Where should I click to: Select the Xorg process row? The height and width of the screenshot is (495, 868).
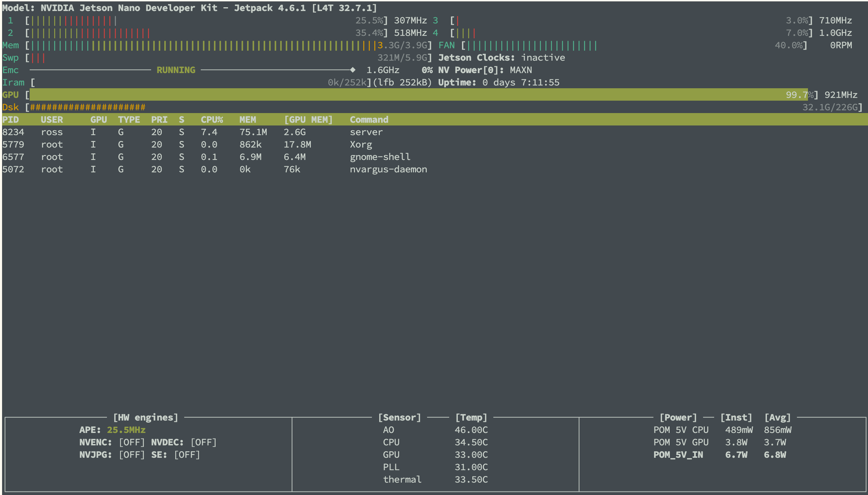[x=435, y=144]
